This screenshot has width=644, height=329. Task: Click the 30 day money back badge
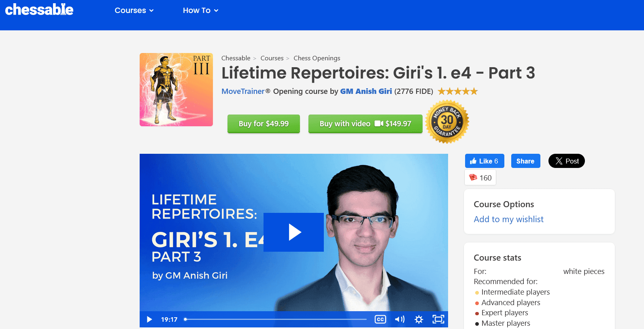pos(447,122)
